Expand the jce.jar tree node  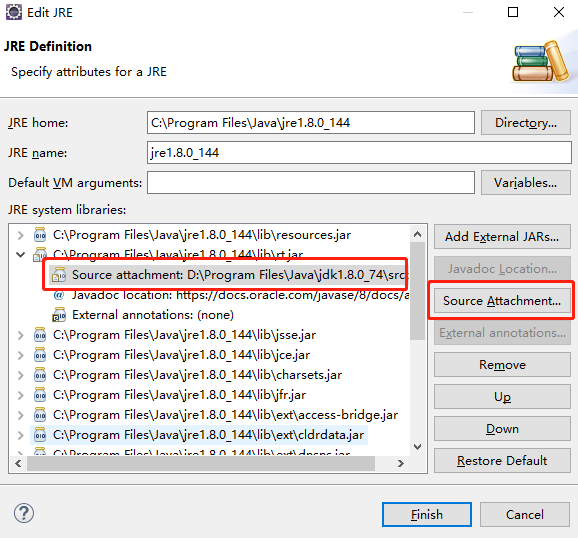[x=21, y=355]
